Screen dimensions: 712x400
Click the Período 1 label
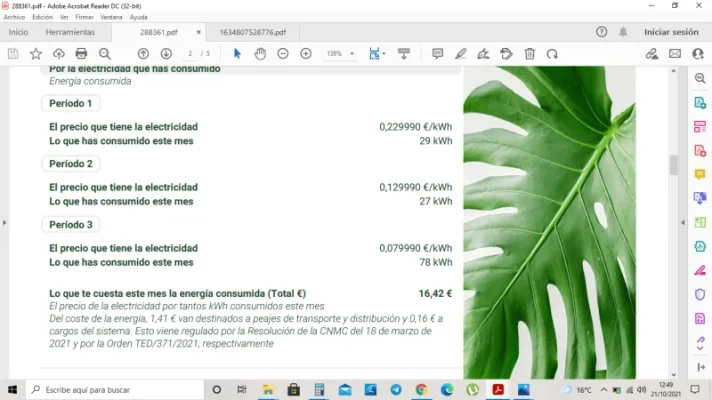coord(70,104)
